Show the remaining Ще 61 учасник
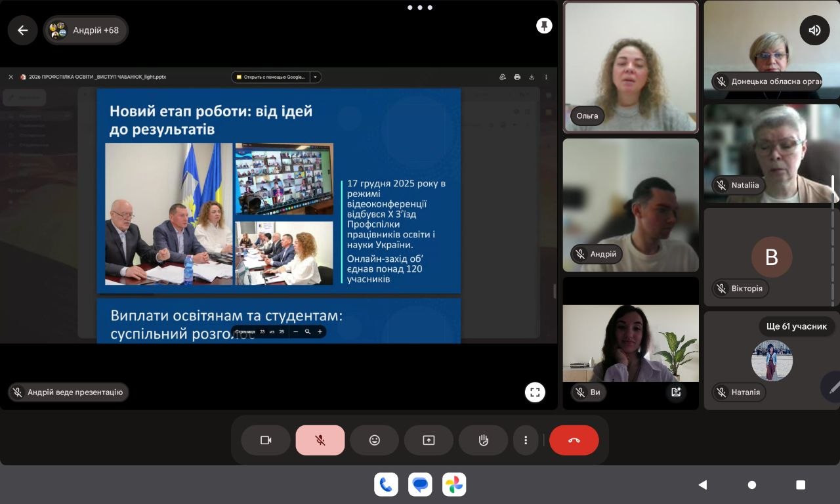This screenshot has height=504, width=840. coord(795,326)
